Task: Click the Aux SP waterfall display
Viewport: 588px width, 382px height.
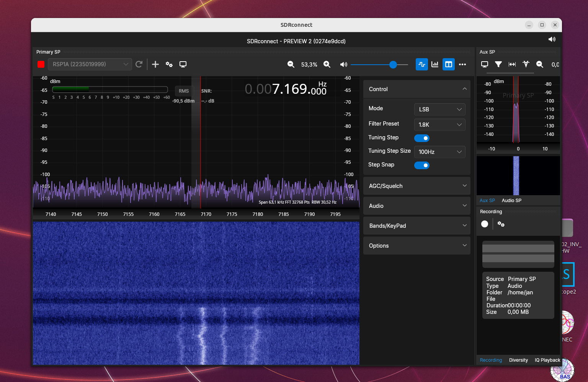Action: click(518, 176)
